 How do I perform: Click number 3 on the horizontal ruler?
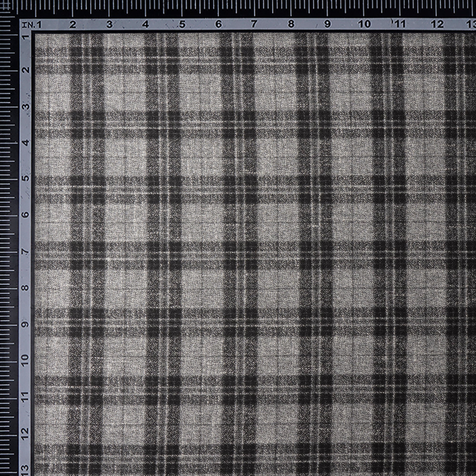(109, 25)
